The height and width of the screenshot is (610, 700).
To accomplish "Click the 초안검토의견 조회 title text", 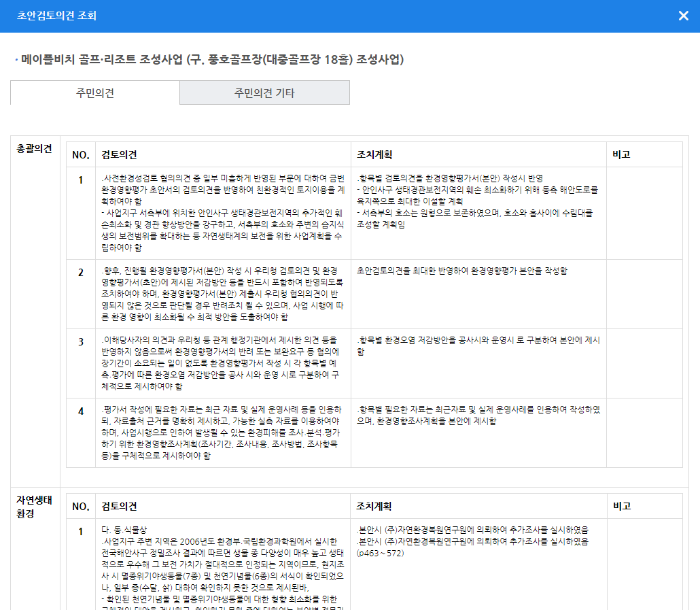I will click(56, 16).
